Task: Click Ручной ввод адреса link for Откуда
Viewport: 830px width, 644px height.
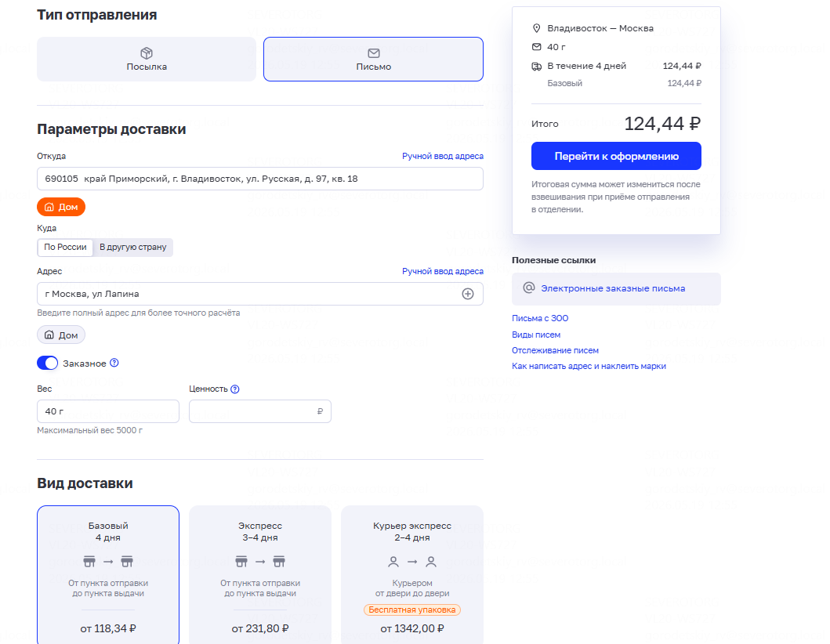Action: coord(443,156)
